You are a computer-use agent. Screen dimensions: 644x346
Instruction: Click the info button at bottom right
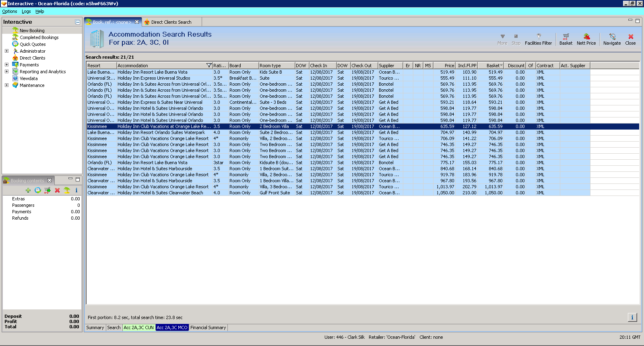[x=632, y=317]
